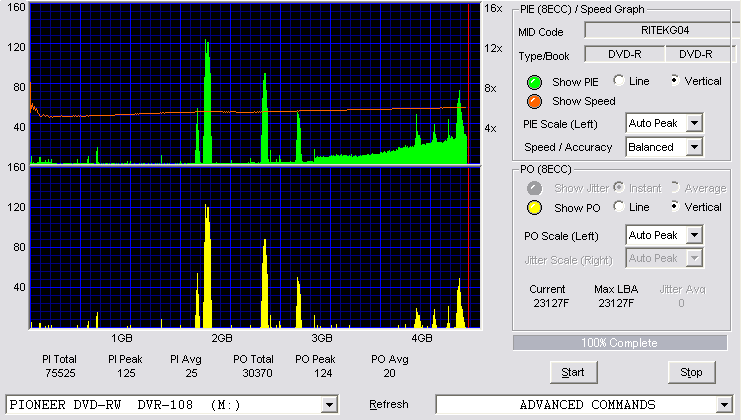Click the MID Code label
The height and width of the screenshot is (420, 742).
541,32
